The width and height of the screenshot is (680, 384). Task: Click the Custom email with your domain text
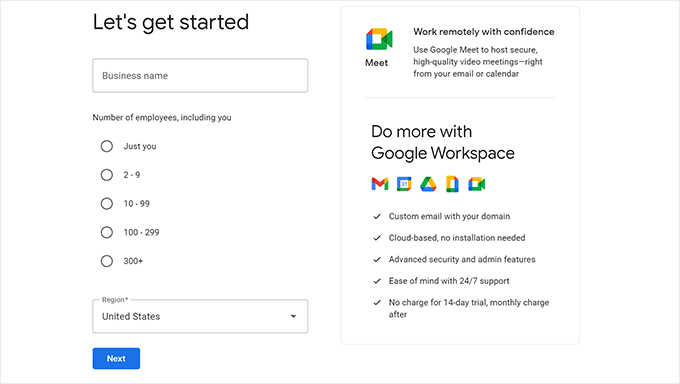[x=449, y=216]
